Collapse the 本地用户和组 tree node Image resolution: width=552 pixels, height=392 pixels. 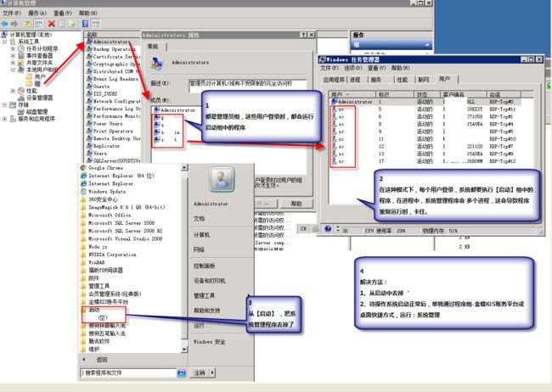coord(13,70)
